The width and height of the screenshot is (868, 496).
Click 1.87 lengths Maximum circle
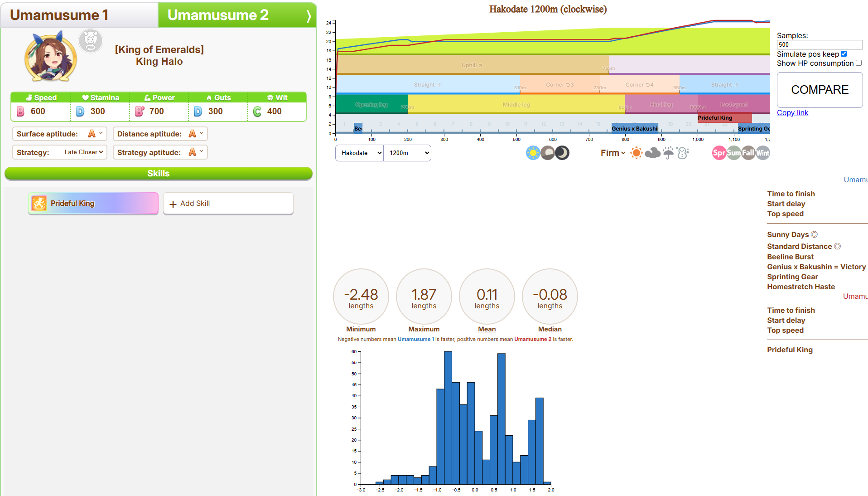coord(424,297)
